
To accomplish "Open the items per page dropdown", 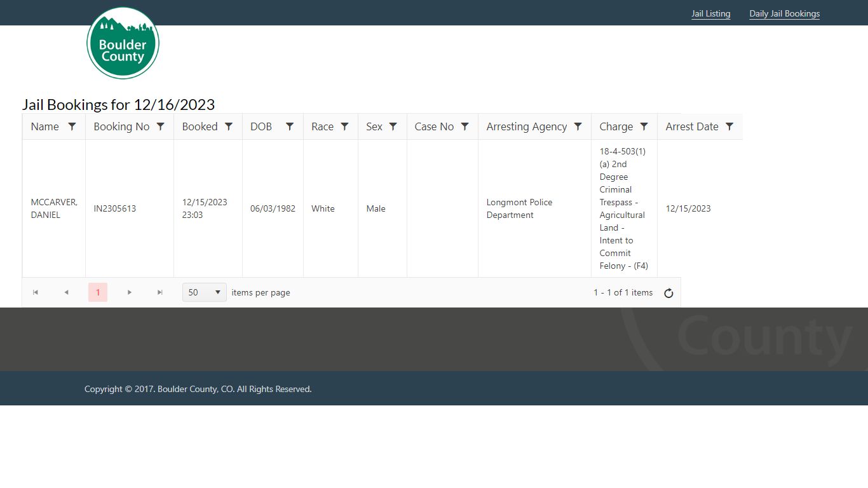I will [205, 292].
